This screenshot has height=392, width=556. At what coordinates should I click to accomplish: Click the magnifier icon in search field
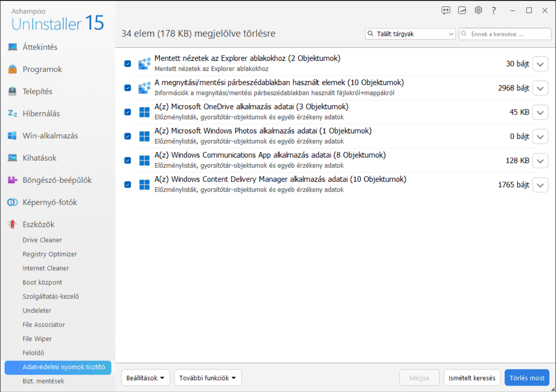[x=464, y=34]
